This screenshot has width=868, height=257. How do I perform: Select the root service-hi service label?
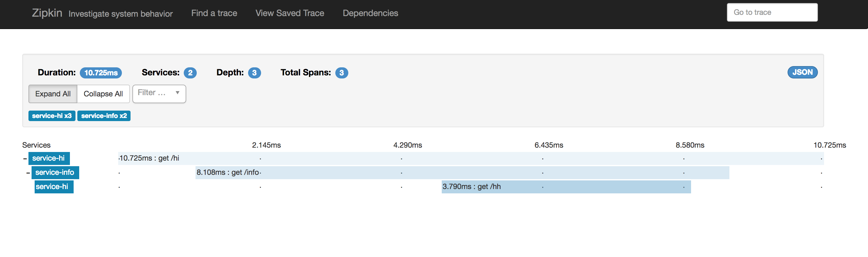pyautogui.click(x=49, y=158)
